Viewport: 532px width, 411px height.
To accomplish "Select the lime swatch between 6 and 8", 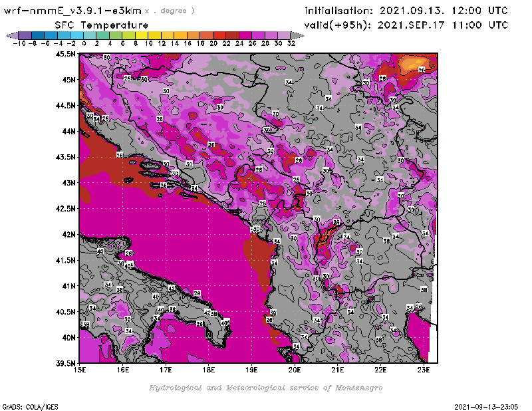I will click(x=128, y=35).
